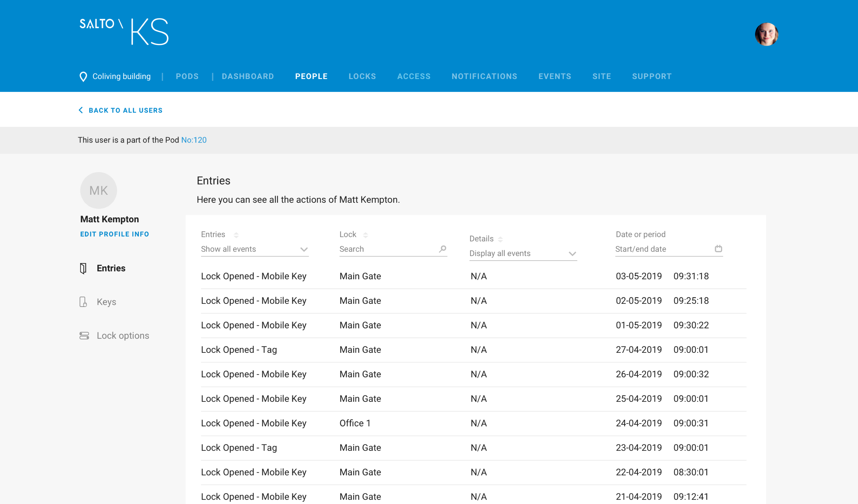Switch to the EVENTS navigation tab

(555, 76)
